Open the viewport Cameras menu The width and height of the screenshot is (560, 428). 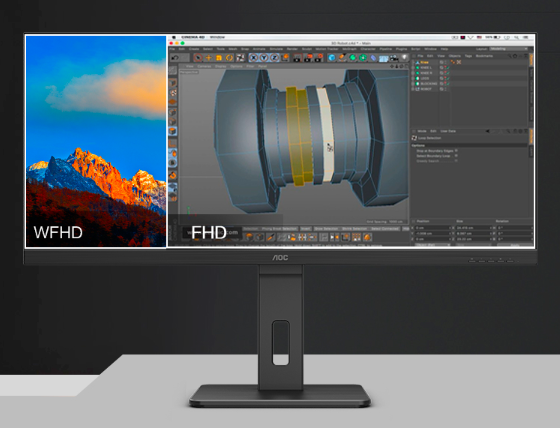[x=204, y=66]
